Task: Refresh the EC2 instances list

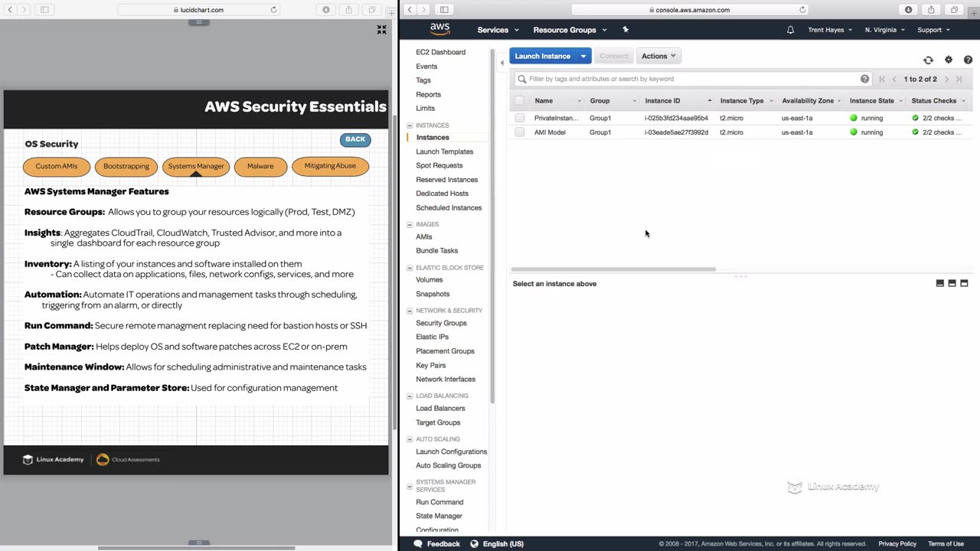Action: coord(928,60)
